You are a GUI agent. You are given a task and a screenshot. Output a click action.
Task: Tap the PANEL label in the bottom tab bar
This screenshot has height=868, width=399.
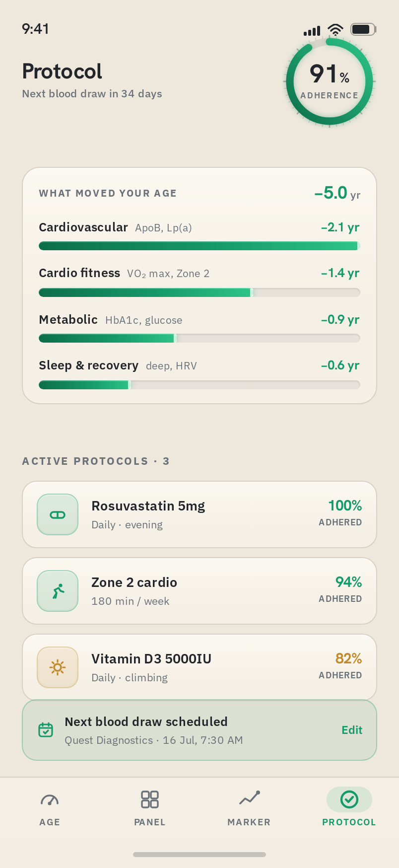[x=150, y=822]
